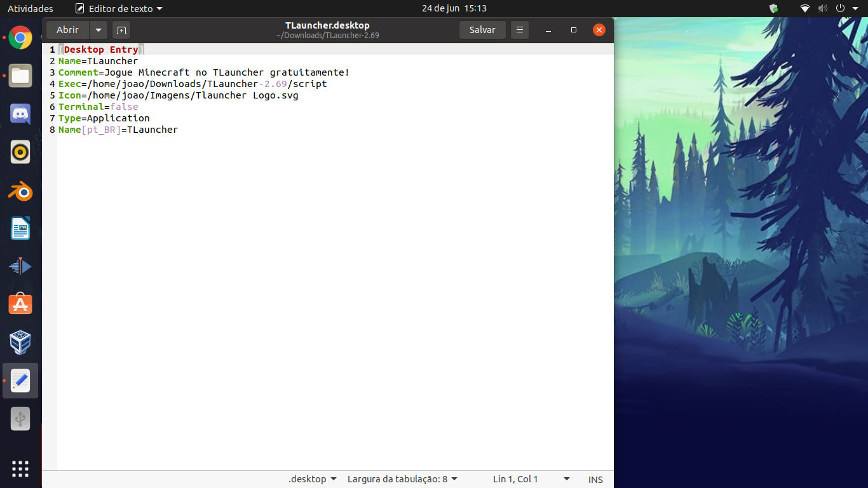Open tab width Largura da tabulação dropdown
This screenshot has height=488, width=868.
[403, 479]
